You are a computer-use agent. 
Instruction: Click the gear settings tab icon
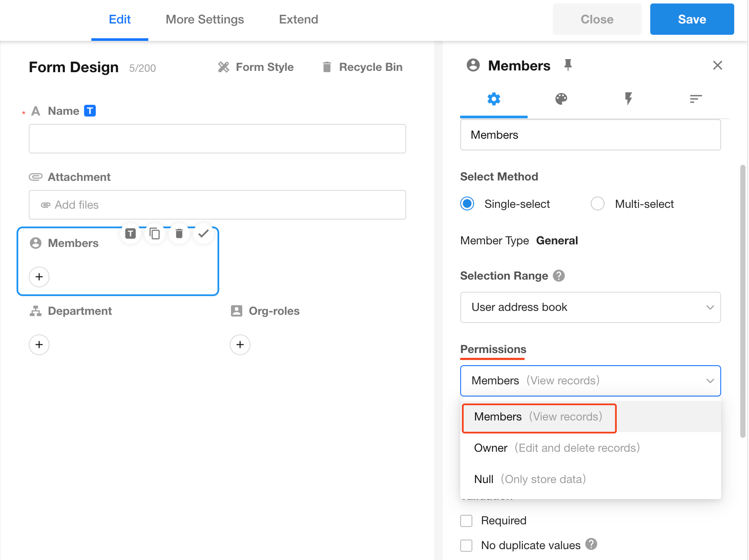[x=494, y=99]
